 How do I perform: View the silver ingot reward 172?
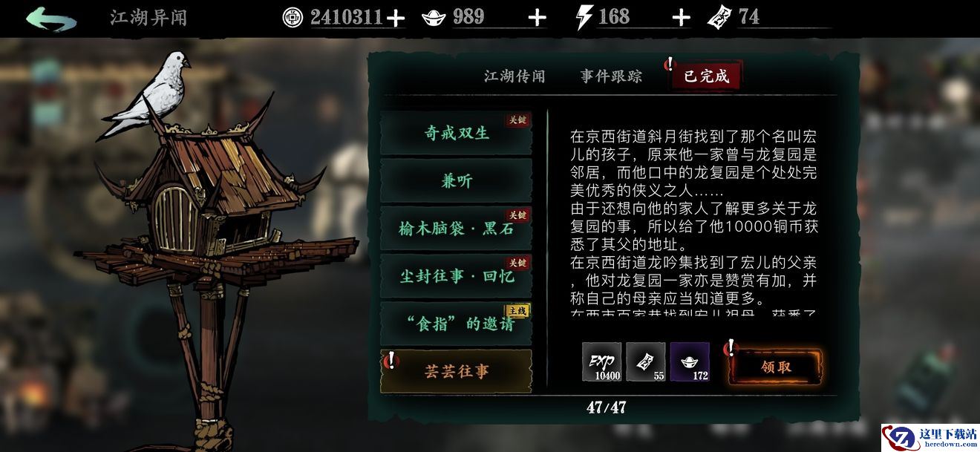tap(690, 362)
